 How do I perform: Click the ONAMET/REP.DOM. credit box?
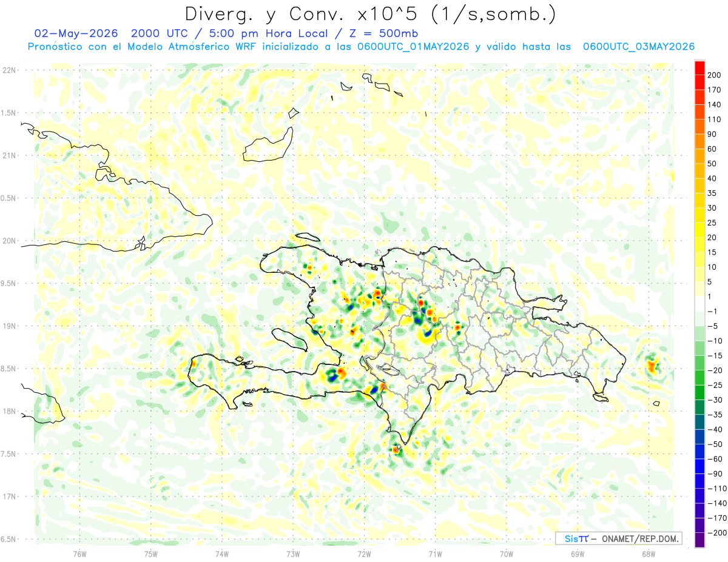pyautogui.click(x=619, y=538)
